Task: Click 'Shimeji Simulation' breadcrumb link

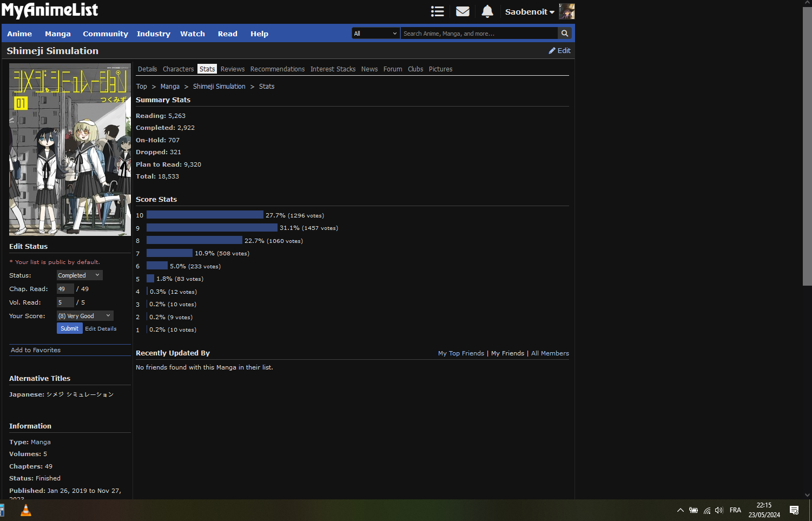Action: (219, 87)
